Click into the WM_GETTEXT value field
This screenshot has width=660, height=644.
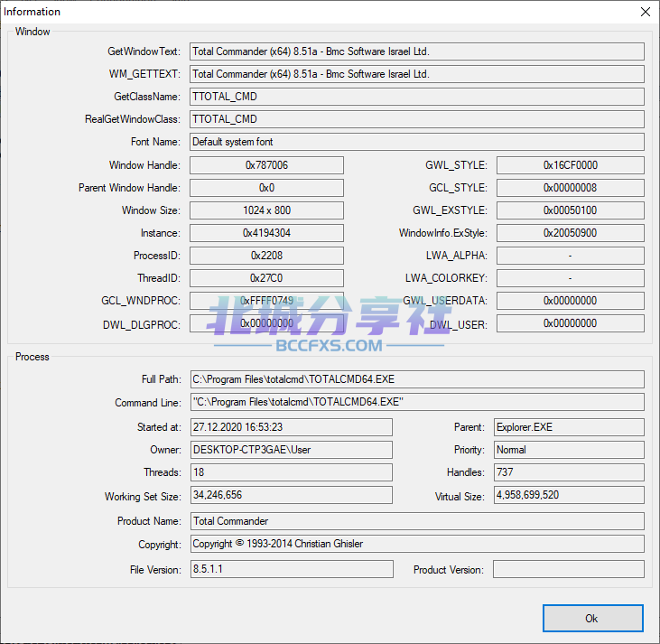(x=417, y=74)
